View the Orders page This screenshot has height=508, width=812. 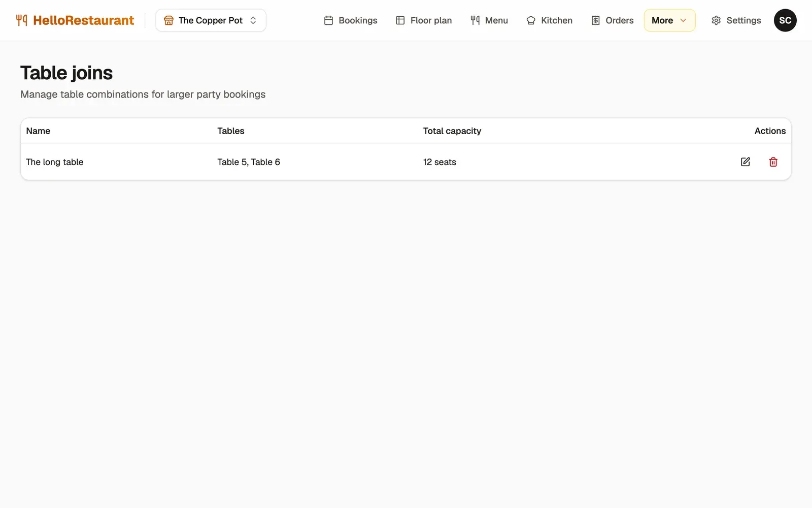pos(613,20)
